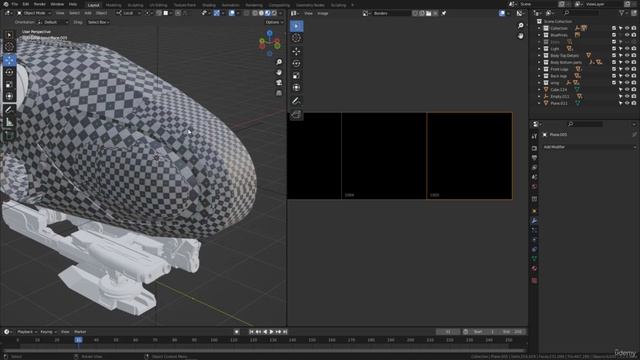Viewport: 640px width, 360px height.
Task: Click Keying in timeline header
Action: (48, 332)
